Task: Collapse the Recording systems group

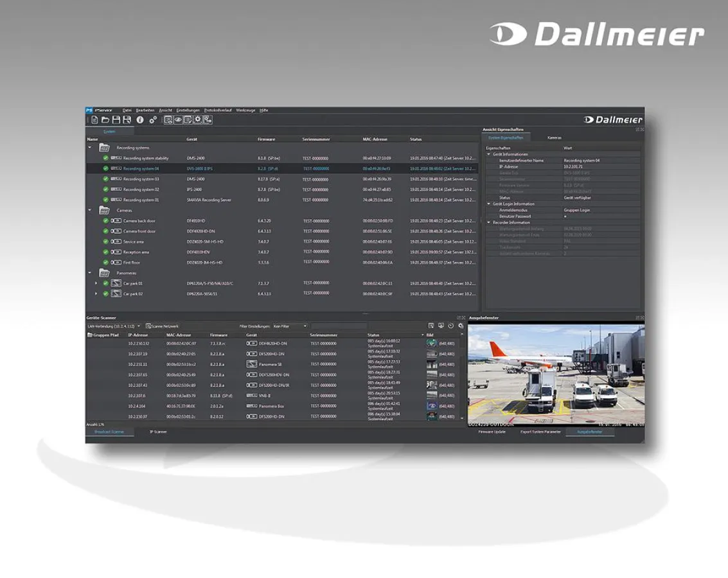Action: 89,147
